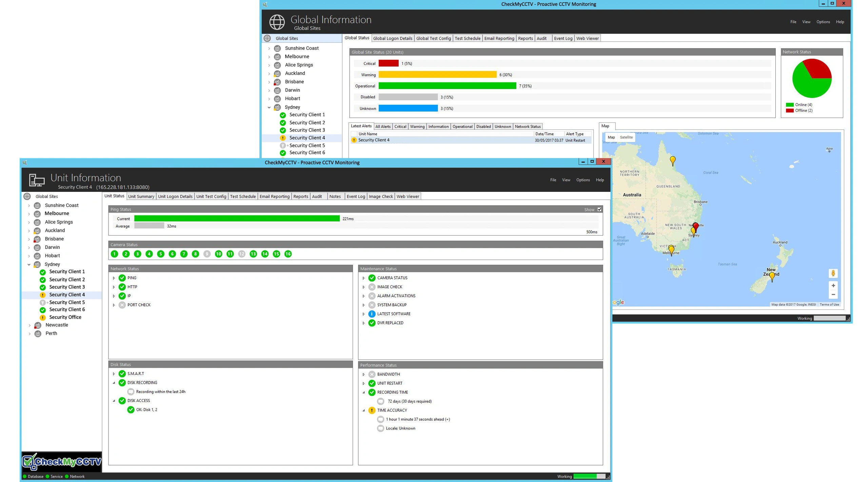Image resolution: width=868 pixels, height=482 pixels.
Task: Open Terms of Use map link
Action: 829,304
